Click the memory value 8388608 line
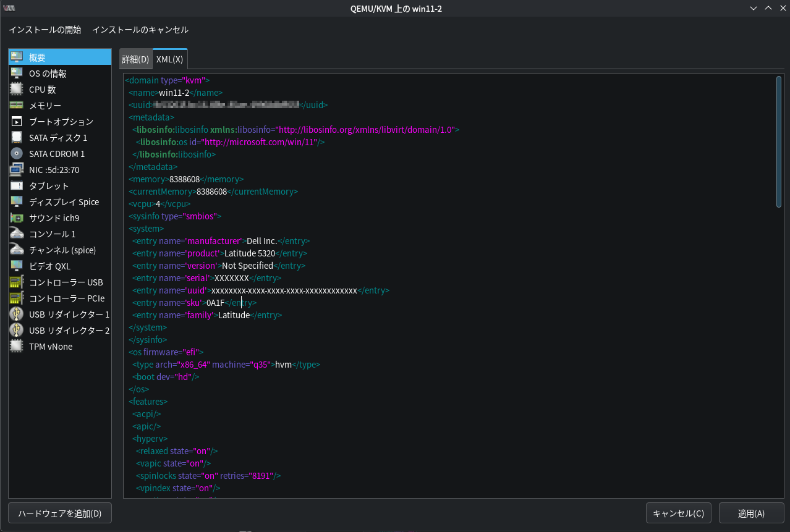This screenshot has height=532, width=790. (186, 179)
